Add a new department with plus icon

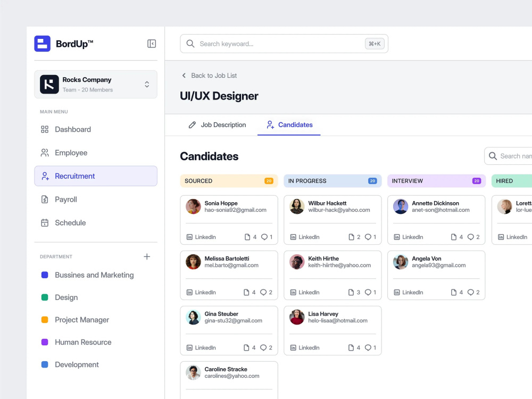147,256
